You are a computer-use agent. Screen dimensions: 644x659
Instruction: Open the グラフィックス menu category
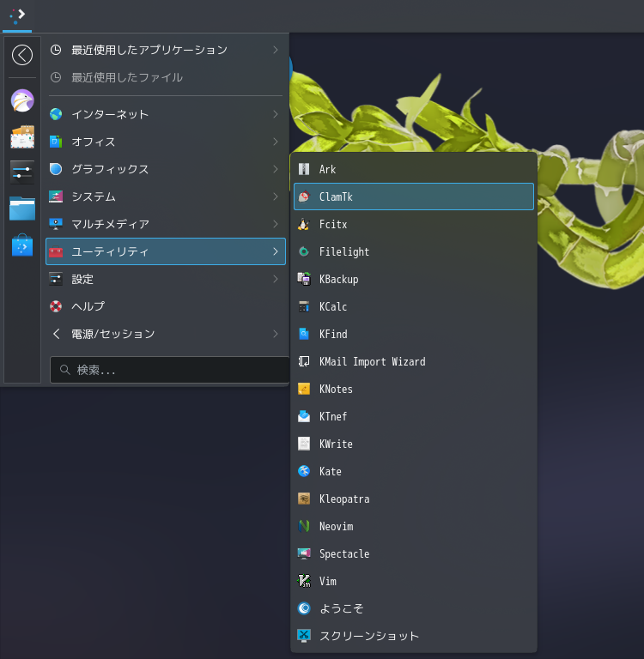166,169
